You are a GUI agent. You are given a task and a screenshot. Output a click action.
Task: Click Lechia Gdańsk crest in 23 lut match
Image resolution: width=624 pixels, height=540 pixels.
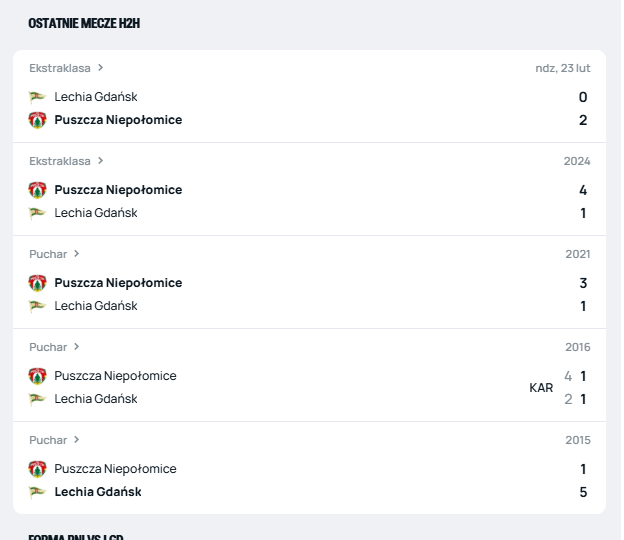[37, 97]
